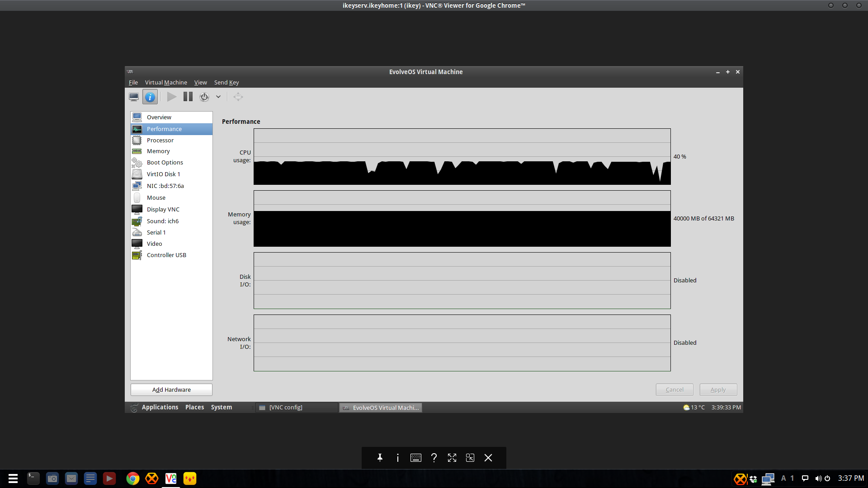Viewport: 868px width, 488px height.
Task: Click the Memory usage graph
Action: pyautogui.click(x=462, y=218)
